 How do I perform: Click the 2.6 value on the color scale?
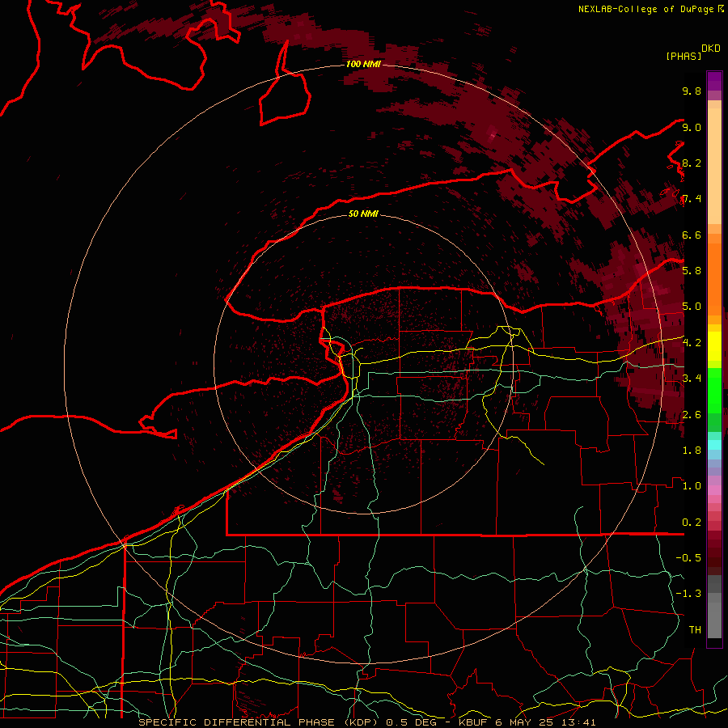(692, 414)
